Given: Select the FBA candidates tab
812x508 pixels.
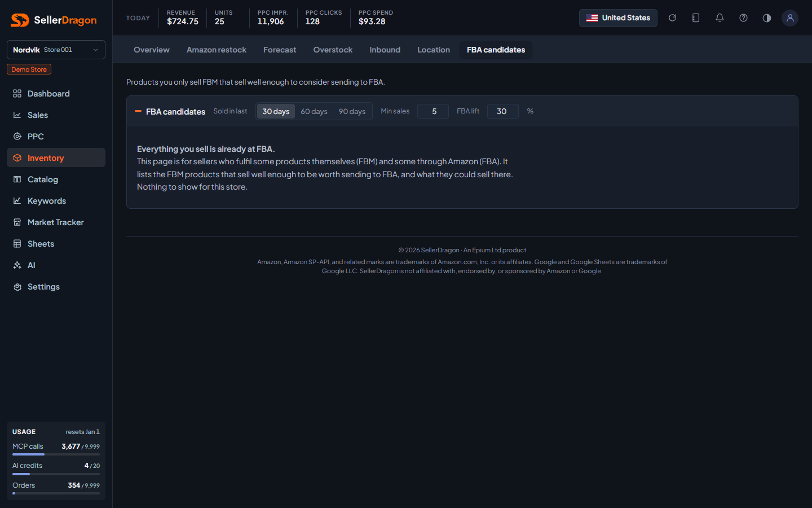Looking at the screenshot, I should tap(496, 50).
